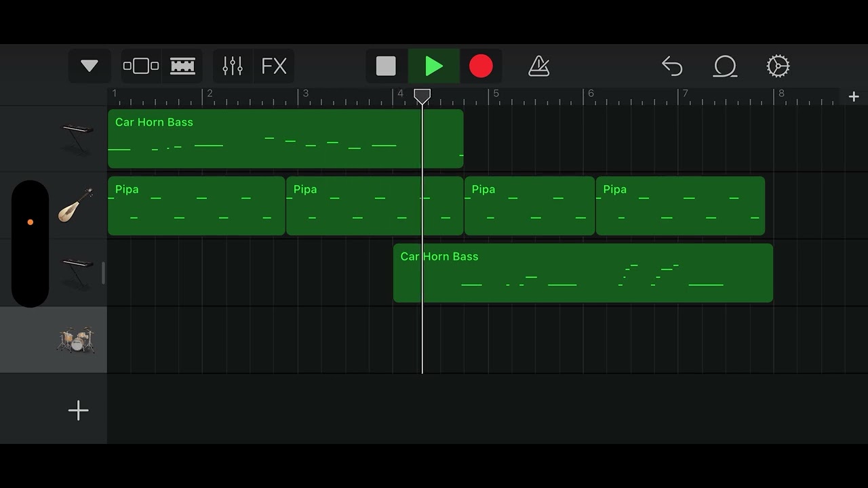
Task: Select the first Pipa region
Action: pos(197,205)
